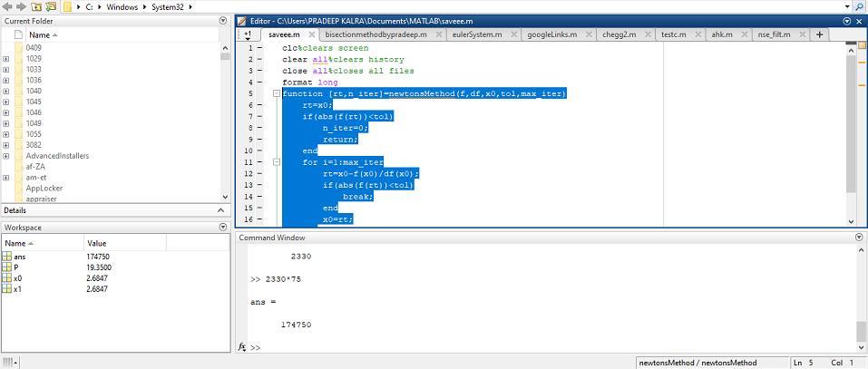Close the Editor panel with X
This screenshot has height=369, width=868.
coord(859,21)
